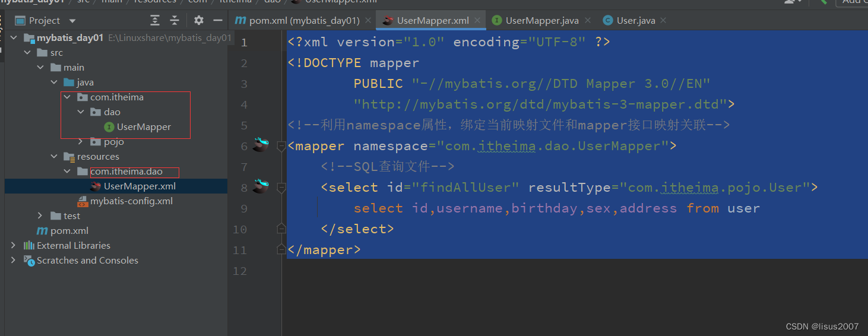Collapse the resources folder node
This screenshot has width=868, height=336.
(53, 157)
